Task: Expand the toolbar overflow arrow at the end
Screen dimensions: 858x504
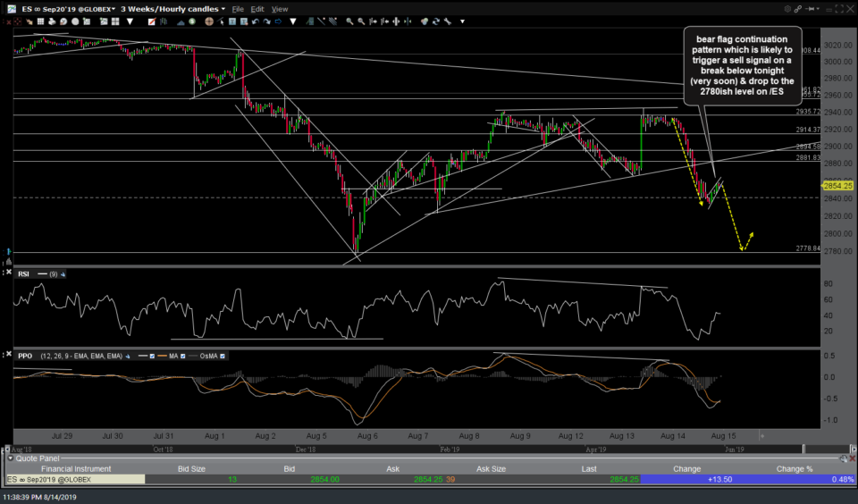Action: pyautogui.click(x=462, y=21)
